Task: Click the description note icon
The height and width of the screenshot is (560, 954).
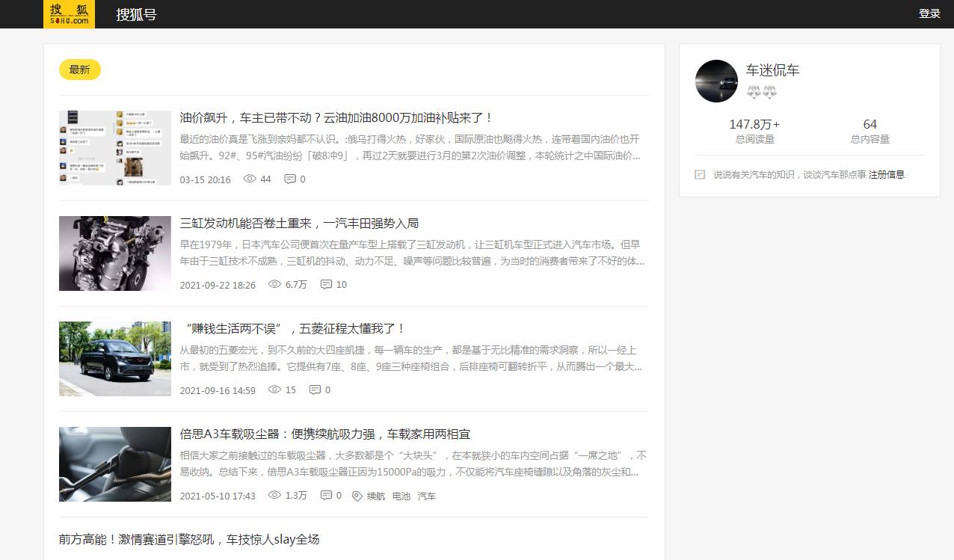Action: [x=700, y=174]
